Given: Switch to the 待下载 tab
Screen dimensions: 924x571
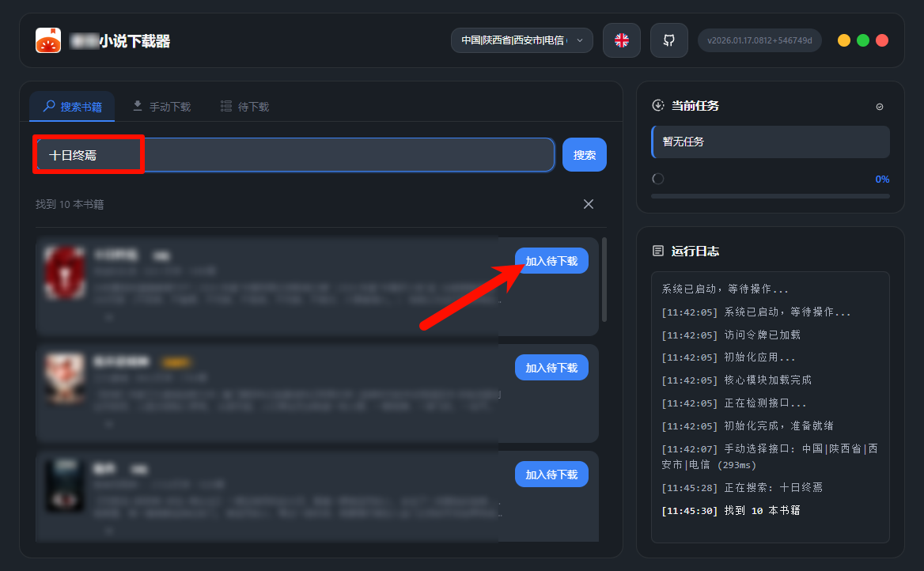Looking at the screenshot, I should point(245,107).
